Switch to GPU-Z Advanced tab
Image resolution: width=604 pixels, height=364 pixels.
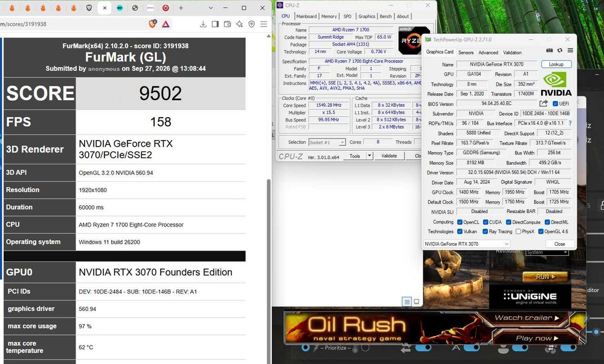(488, 53)
